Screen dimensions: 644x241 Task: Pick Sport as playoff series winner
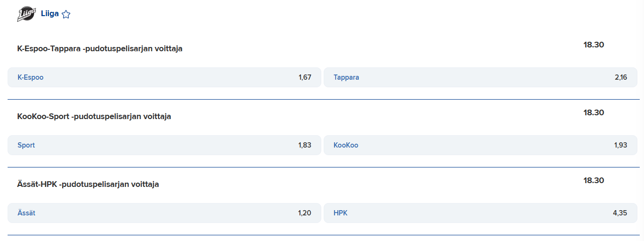(x=164, y=145)
